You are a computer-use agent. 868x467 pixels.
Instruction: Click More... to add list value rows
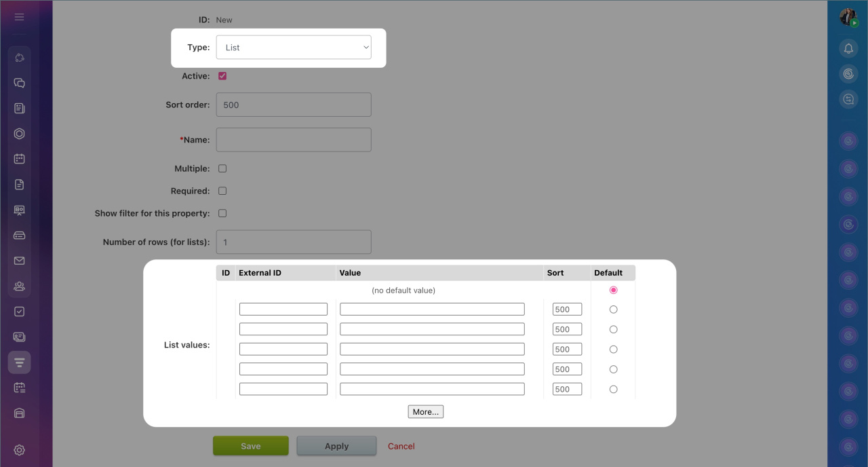pyautogui.click(x=425, y=412)
